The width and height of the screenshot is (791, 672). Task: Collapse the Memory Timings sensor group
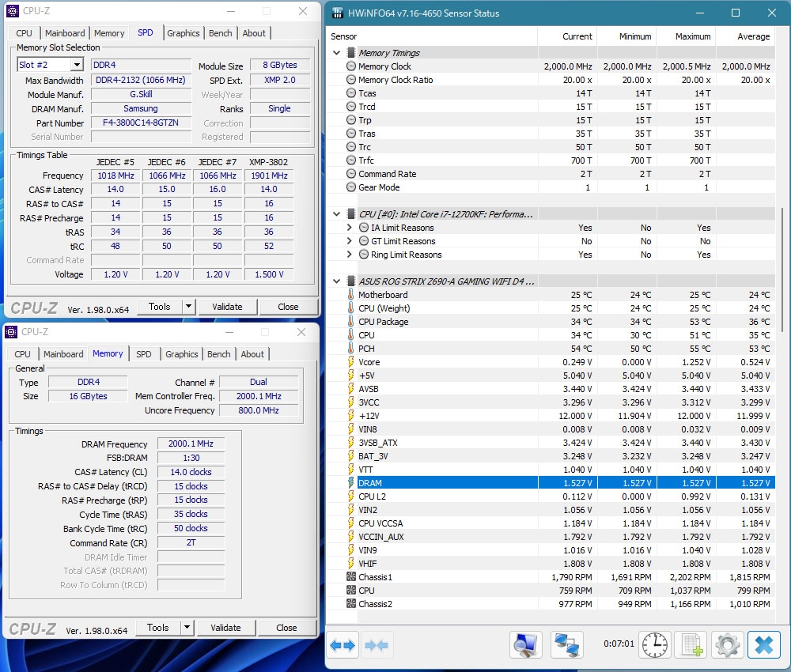click(336, 52)
